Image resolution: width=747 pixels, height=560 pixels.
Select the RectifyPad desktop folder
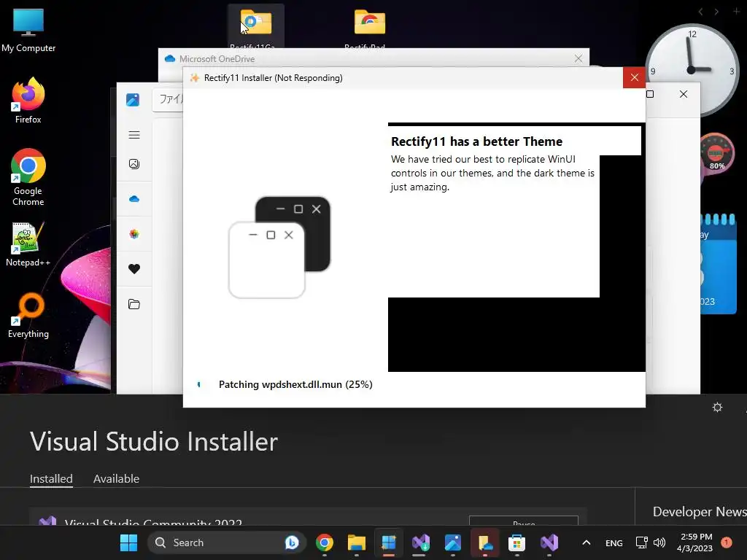370,26
